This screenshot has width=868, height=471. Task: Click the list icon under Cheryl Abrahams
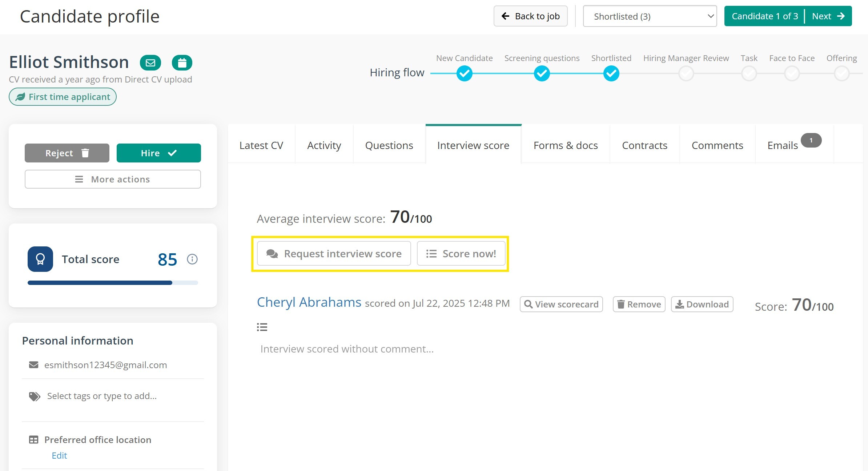[262, 327]
